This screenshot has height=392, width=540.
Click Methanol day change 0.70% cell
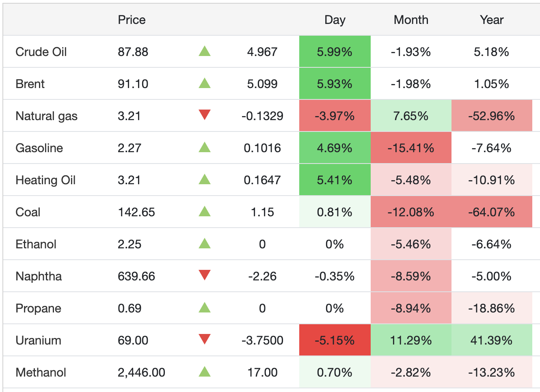click(335, 372)
